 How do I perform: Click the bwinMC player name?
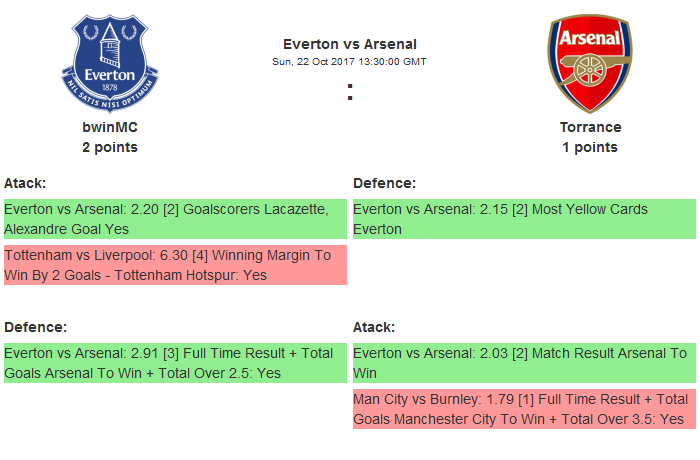click(x=110, y=127)
